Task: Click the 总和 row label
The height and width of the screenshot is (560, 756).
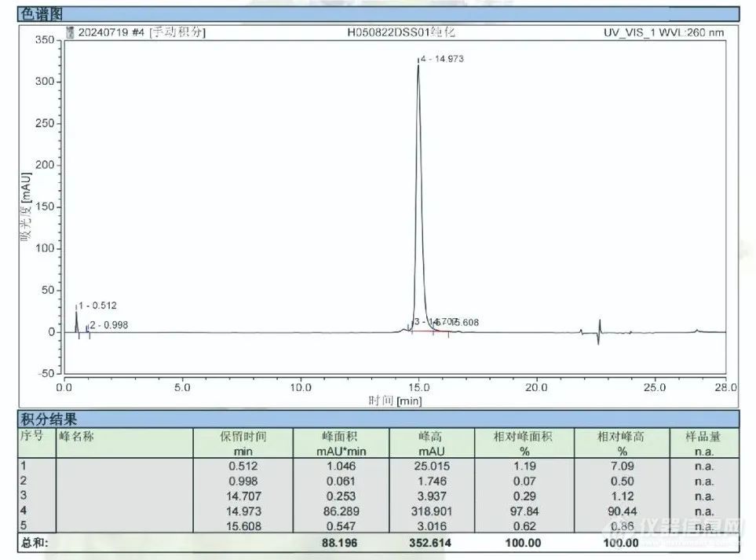Action: point(35,543)
